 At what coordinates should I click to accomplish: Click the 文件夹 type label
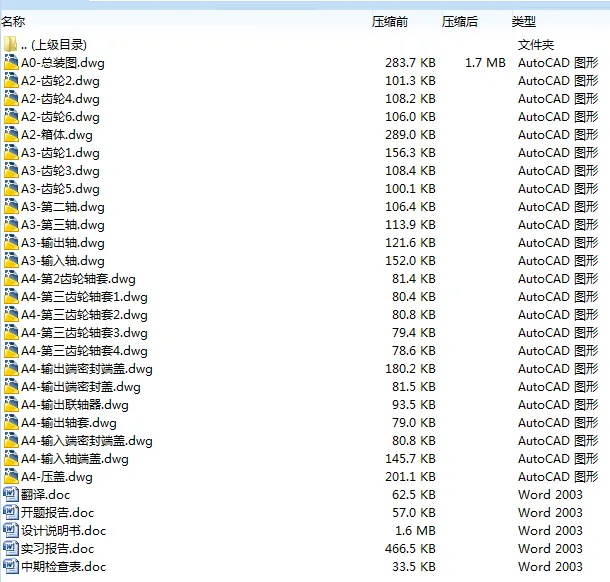(x=536, y=45)
